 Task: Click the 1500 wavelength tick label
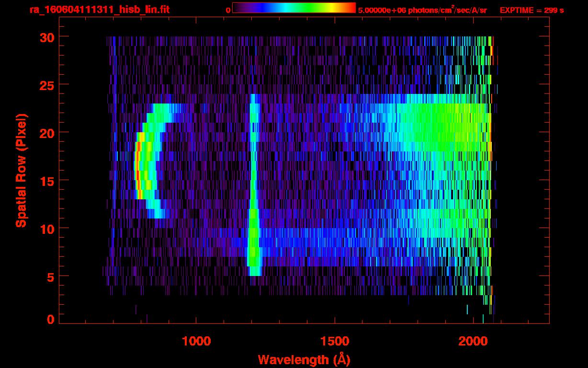pos(335,341)
